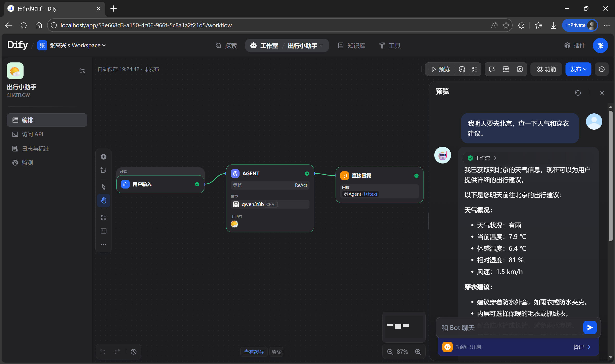615x364 pixels.
Task: Click the organize nodes icon
Action: coord(103,218)
